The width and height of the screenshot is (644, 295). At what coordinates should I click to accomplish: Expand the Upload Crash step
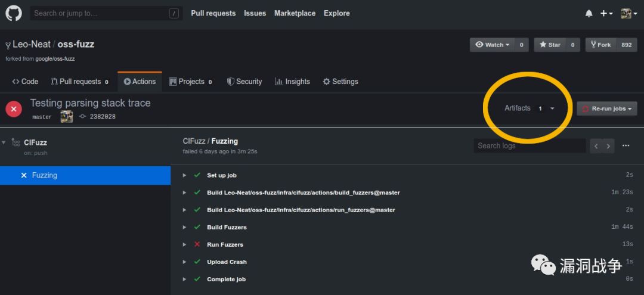pos(184,262)
